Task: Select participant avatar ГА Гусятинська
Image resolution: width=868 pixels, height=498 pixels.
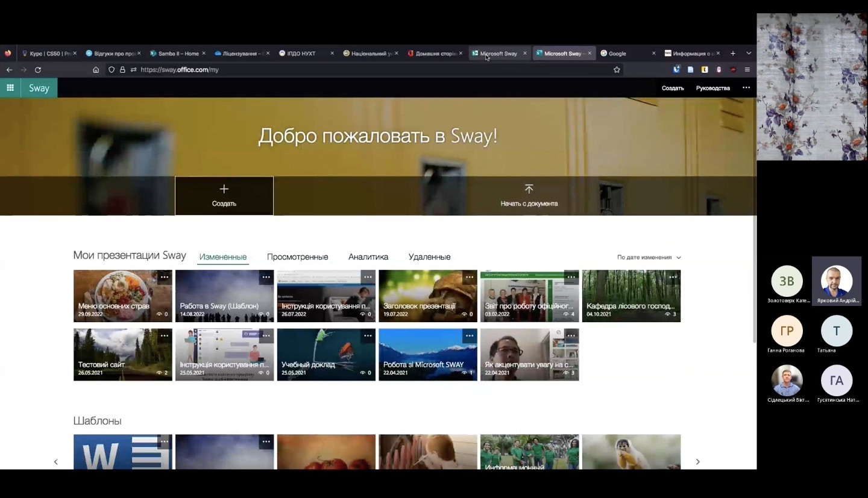Action: (837, 381)
